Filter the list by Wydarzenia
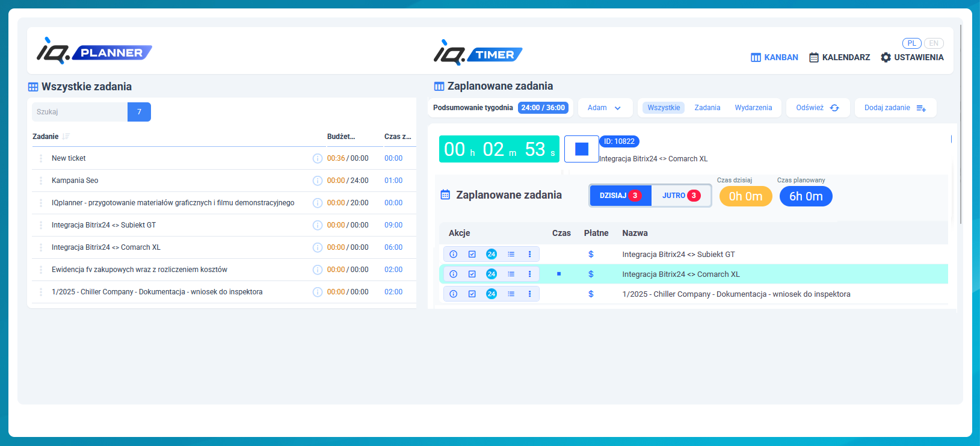This screenshot has width=980, height=446. tap(753, 108)
